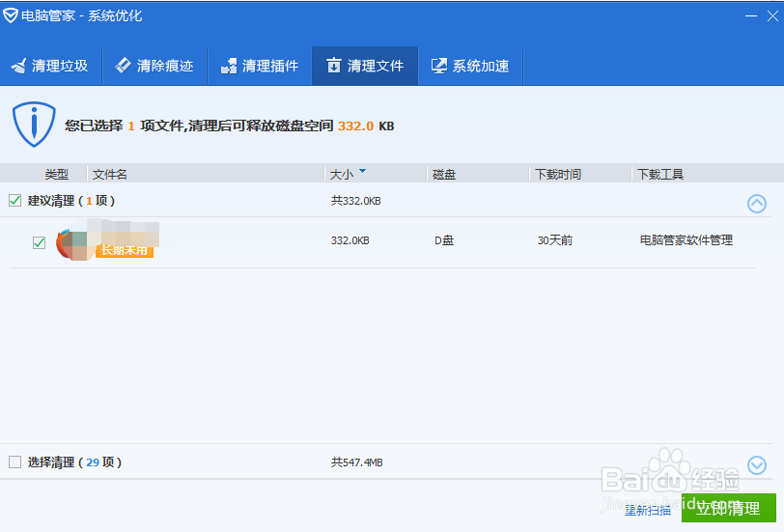
Task: Click the 长期未用 orange badge
Action: click(124, 250)
